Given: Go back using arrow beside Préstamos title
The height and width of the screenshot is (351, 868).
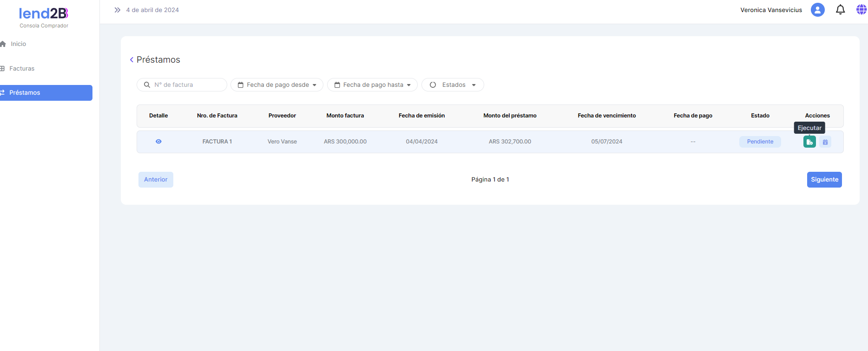Looking at the screenshot, I should [x=132, y=60].
